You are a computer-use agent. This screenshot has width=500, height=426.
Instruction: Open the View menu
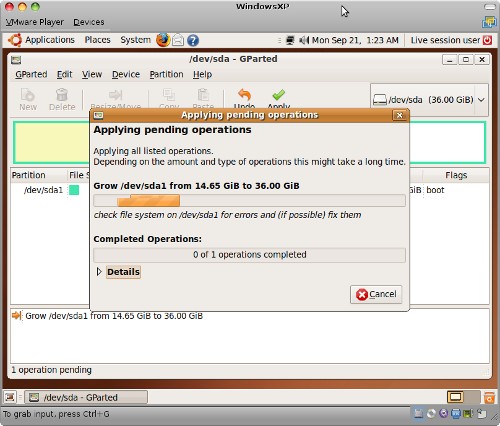[x=92, y=74]
